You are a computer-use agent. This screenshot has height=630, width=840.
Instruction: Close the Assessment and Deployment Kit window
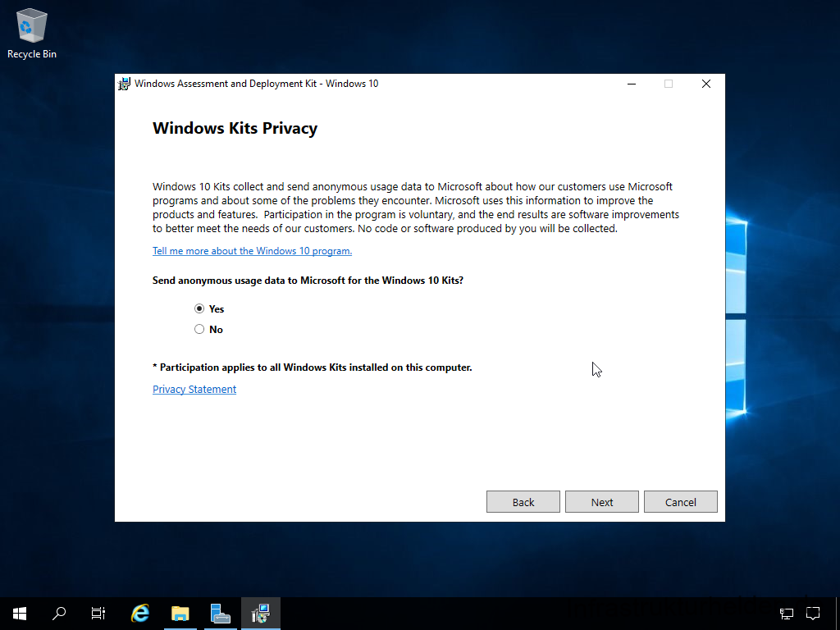706,84
